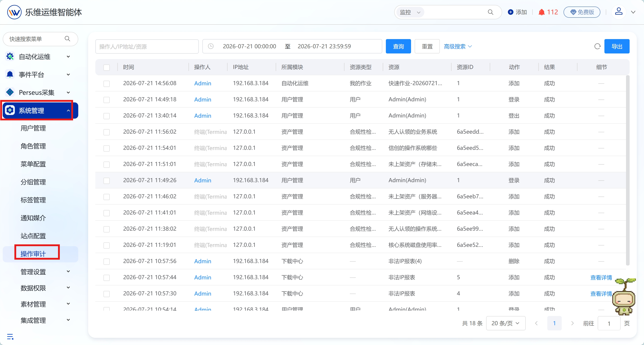Go to the previous page arrow

tap(536, 323)
